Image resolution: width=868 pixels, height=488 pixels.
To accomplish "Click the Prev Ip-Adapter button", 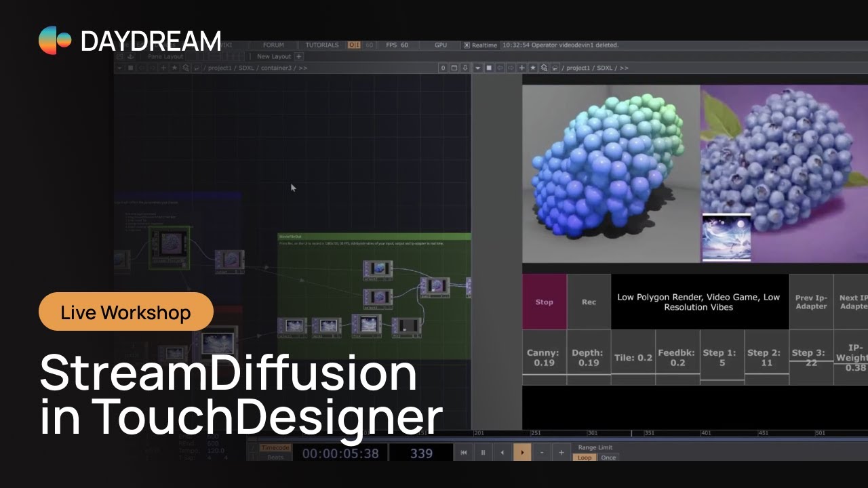I will (811, 302).
